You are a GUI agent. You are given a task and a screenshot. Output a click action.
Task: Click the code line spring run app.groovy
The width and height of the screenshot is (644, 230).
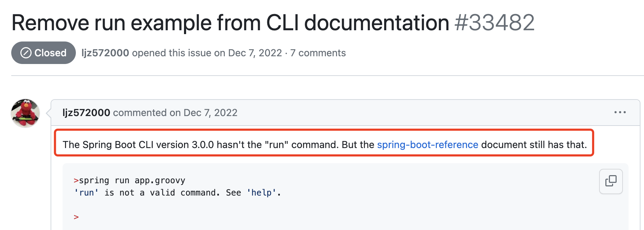click(x=132, y=180)
